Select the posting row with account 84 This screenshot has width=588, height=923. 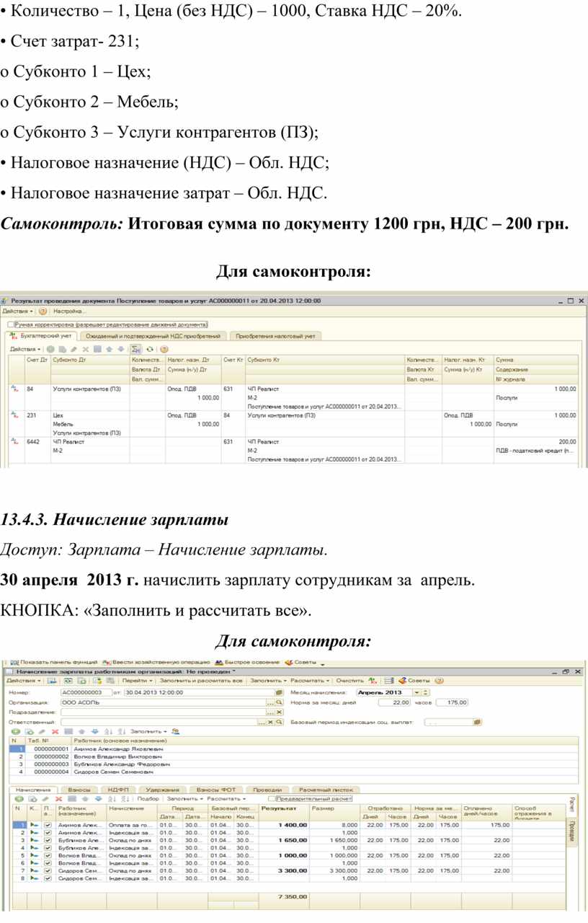[x=294, y=398]
